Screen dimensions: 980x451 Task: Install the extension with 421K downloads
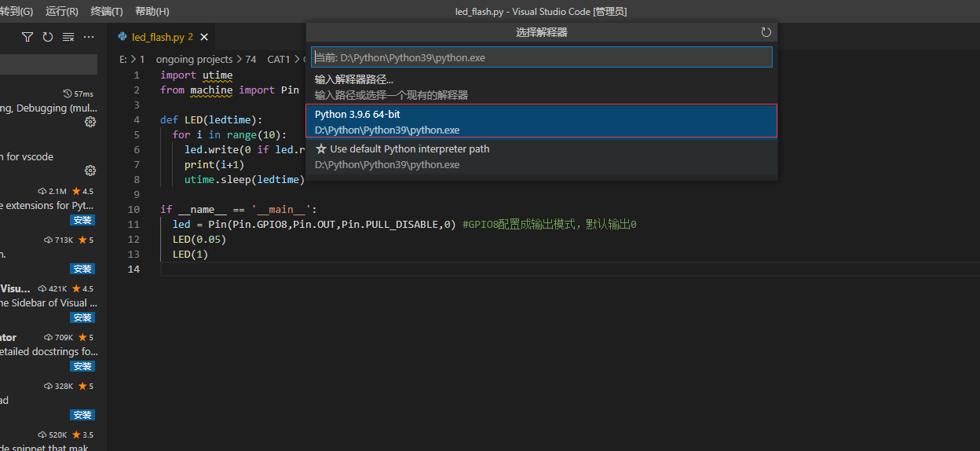pos(82,317)
